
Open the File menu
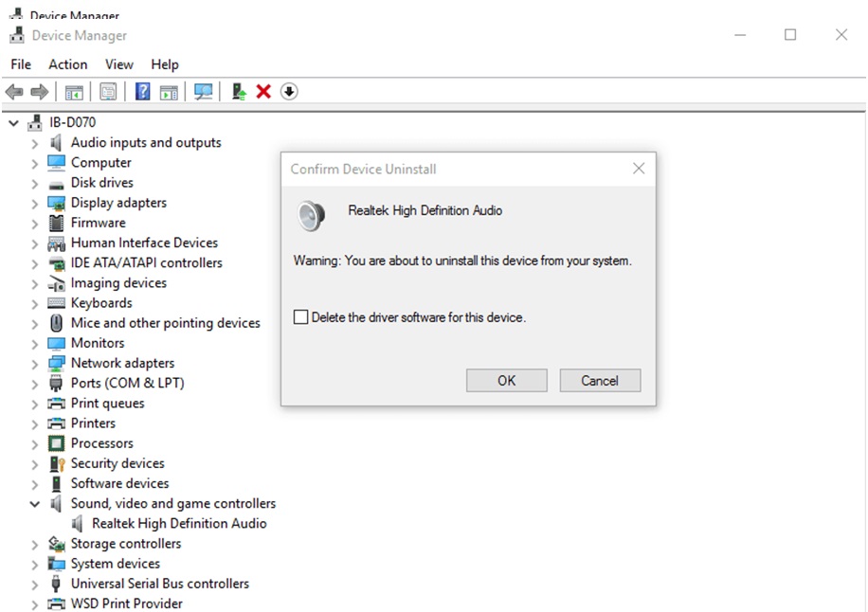(x=21, y=64)
